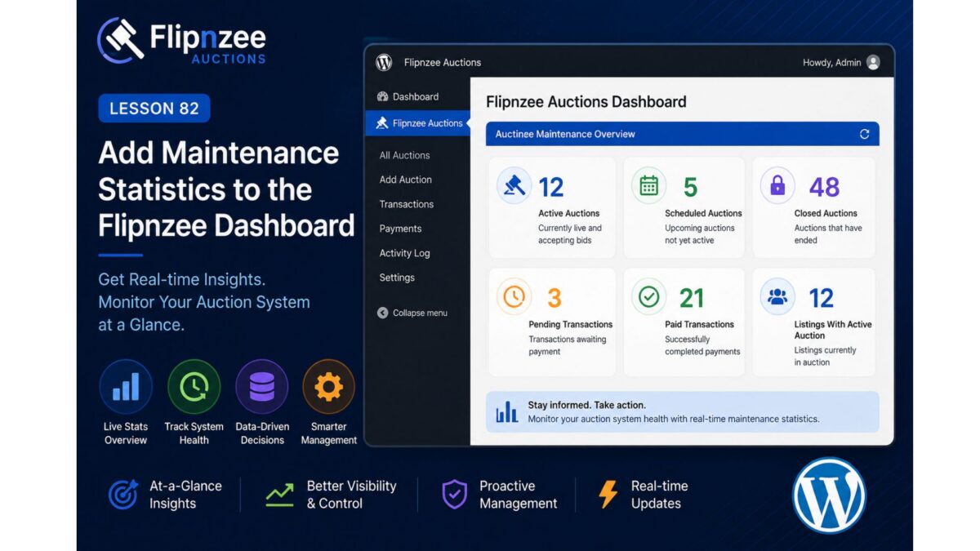Click the Paid Transactions checkmark icon
Image resolution: width=980 pixels, height=551 pixels.
point(648,296)
